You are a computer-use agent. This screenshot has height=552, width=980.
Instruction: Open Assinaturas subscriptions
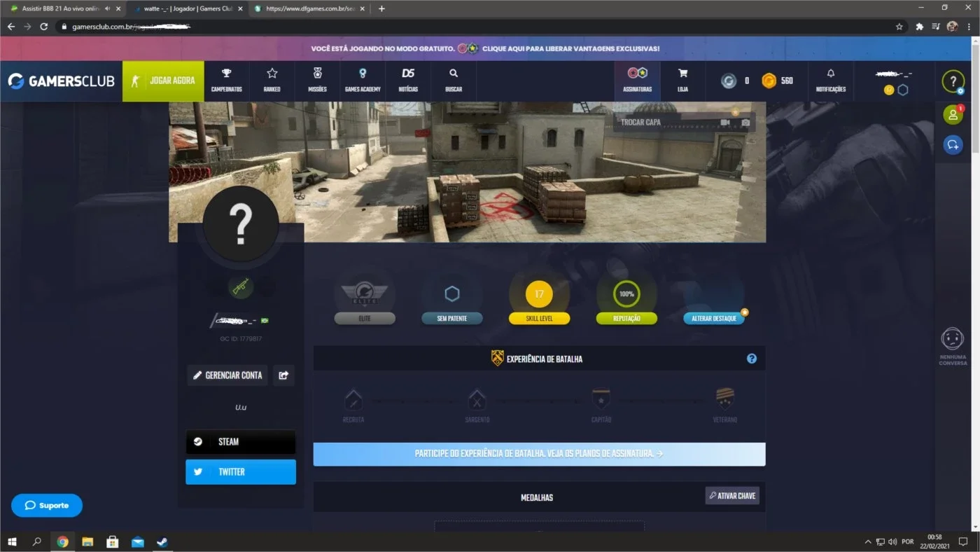click(x=637, y=81)
